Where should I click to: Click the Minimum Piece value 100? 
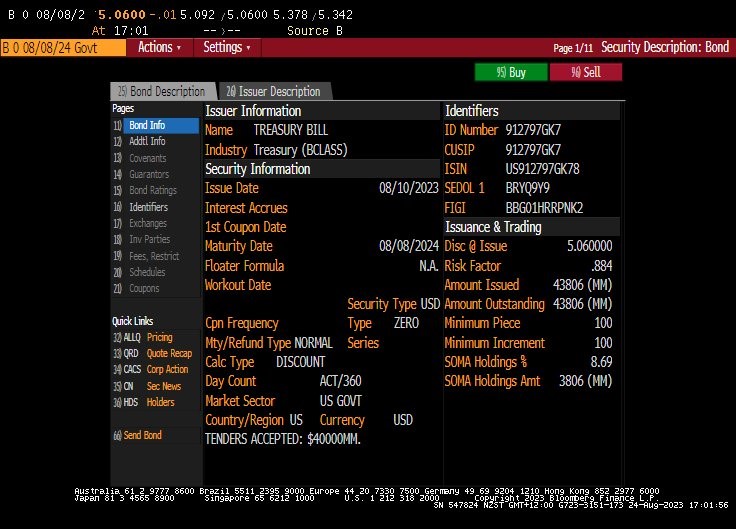coord(603,323)
